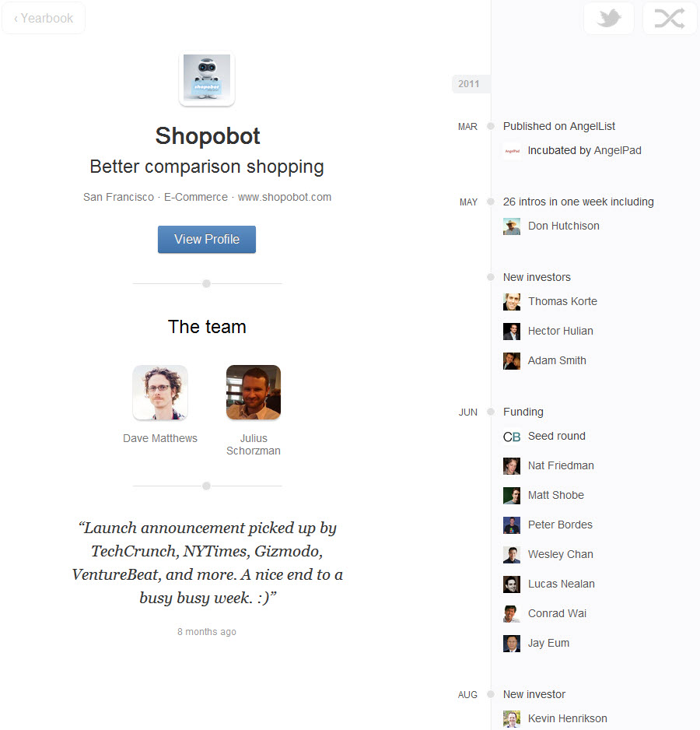Open the Dave Matthews name link
The image size is (700, 730).
[160, 439]
